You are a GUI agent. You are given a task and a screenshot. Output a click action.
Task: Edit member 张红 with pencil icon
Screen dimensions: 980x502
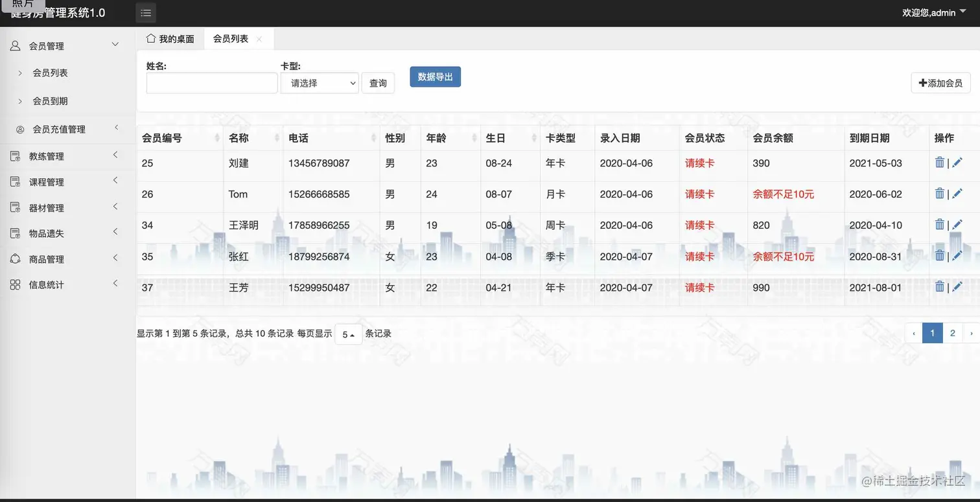coord(957,256)
